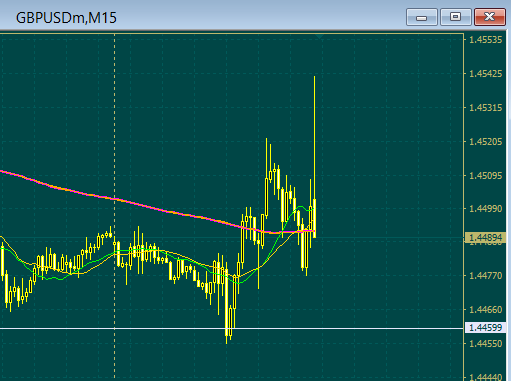The image size is (511, 381).
Task: Click the chart shift triangle at chart top
Action: [320, 36]
